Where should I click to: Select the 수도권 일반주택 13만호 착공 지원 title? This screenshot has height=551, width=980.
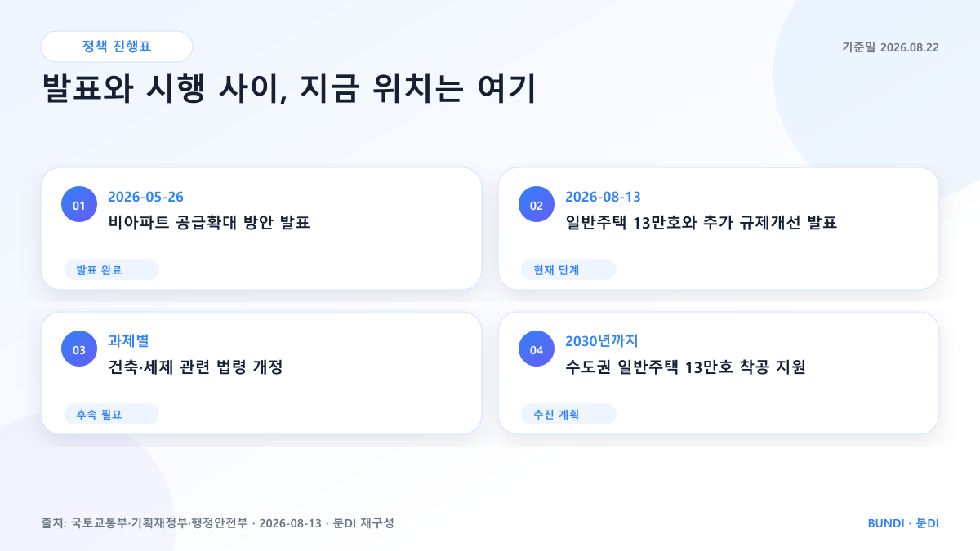click(686, 367)
